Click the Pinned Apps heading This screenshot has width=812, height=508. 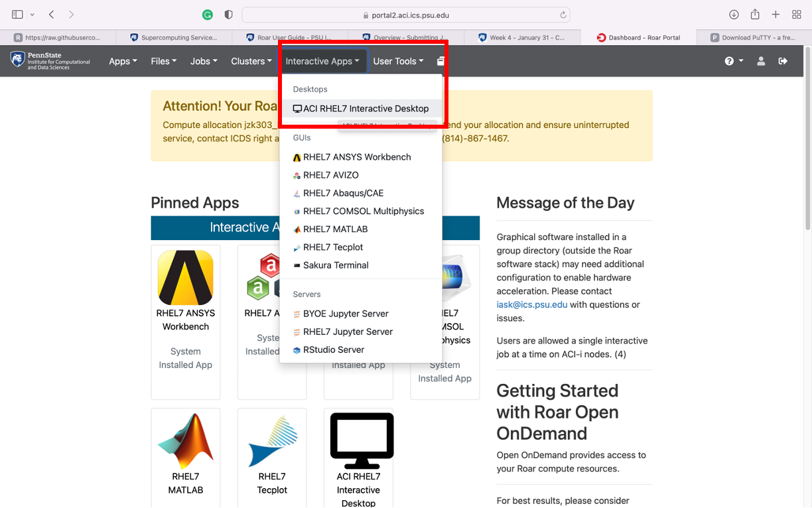(195, 203)
